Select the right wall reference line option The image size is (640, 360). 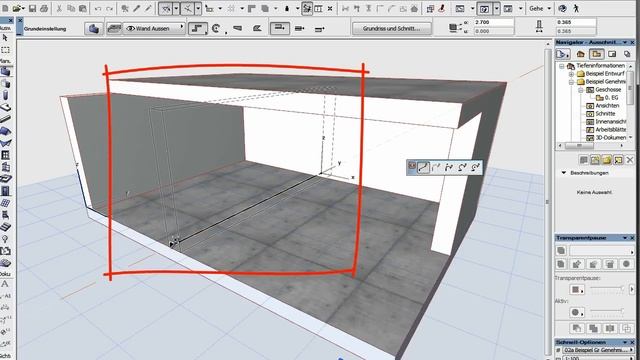point(320,29)
